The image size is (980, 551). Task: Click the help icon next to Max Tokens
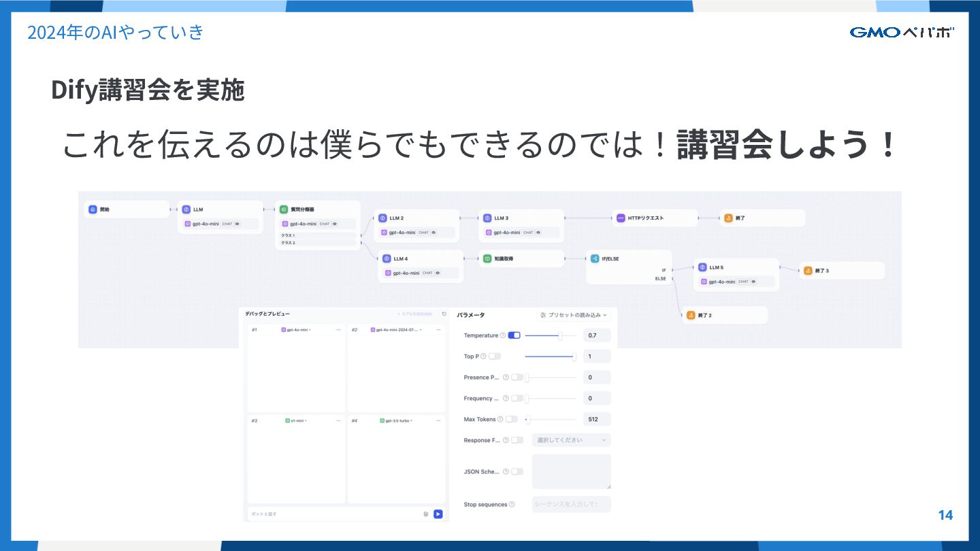point(500,420)
